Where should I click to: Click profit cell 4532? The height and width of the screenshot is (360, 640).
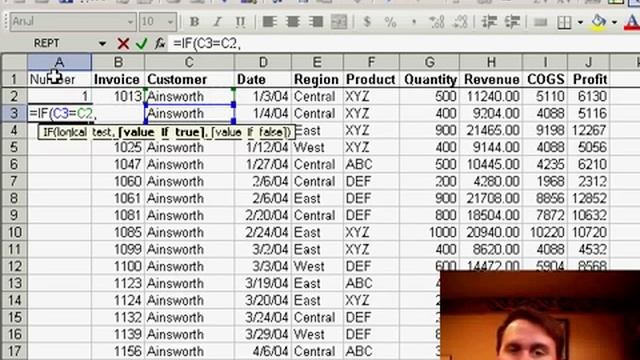(589, 249)
